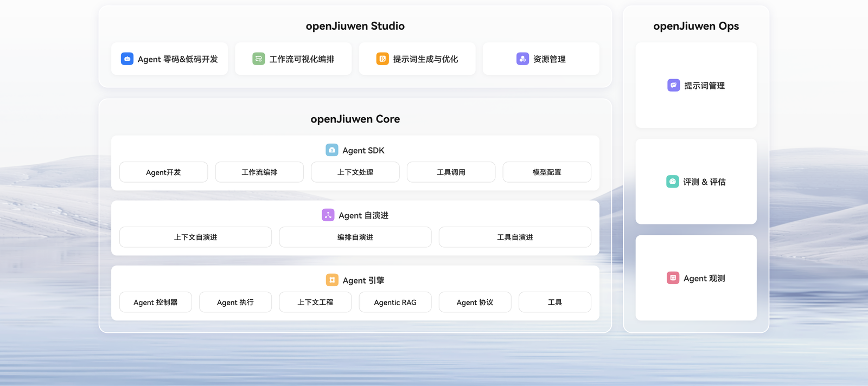Open the 评测 & 评估 card
The image size is (868, 386).
tap(696, 182)
